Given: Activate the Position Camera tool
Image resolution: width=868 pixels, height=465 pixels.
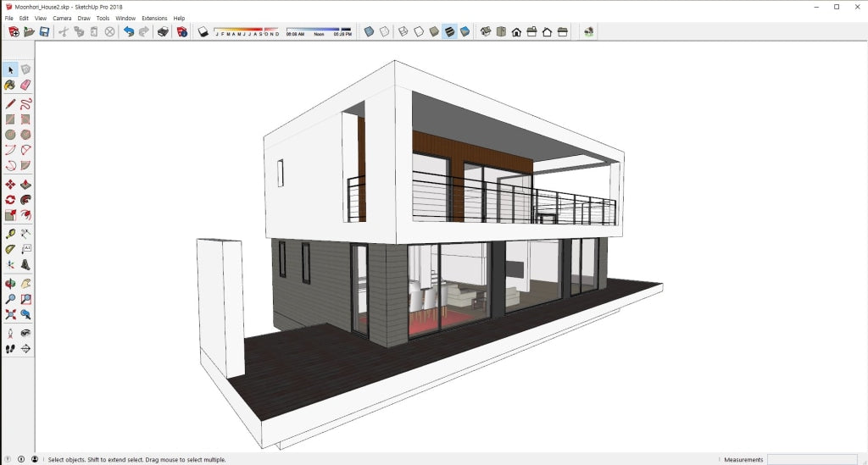Looking at the screenshot, I should 10,333.
